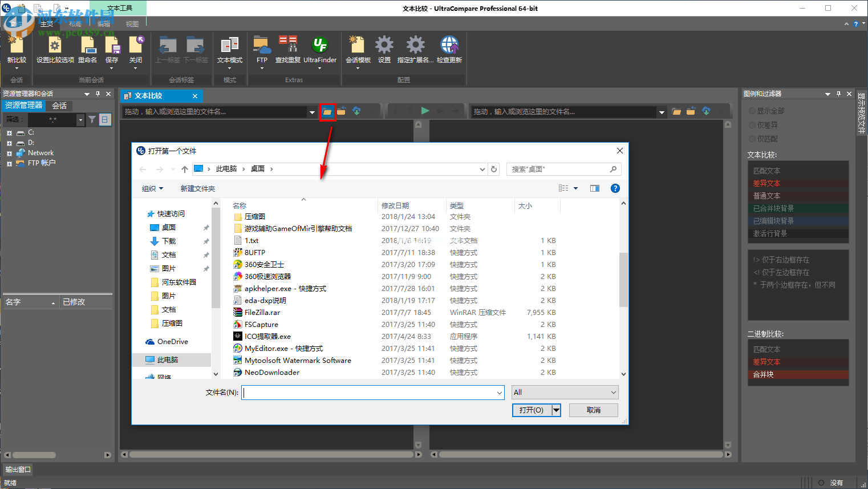This screenshot has width=868, height=489.
Task: Switch to the 会话 panel tab
Action: point(59,106)
